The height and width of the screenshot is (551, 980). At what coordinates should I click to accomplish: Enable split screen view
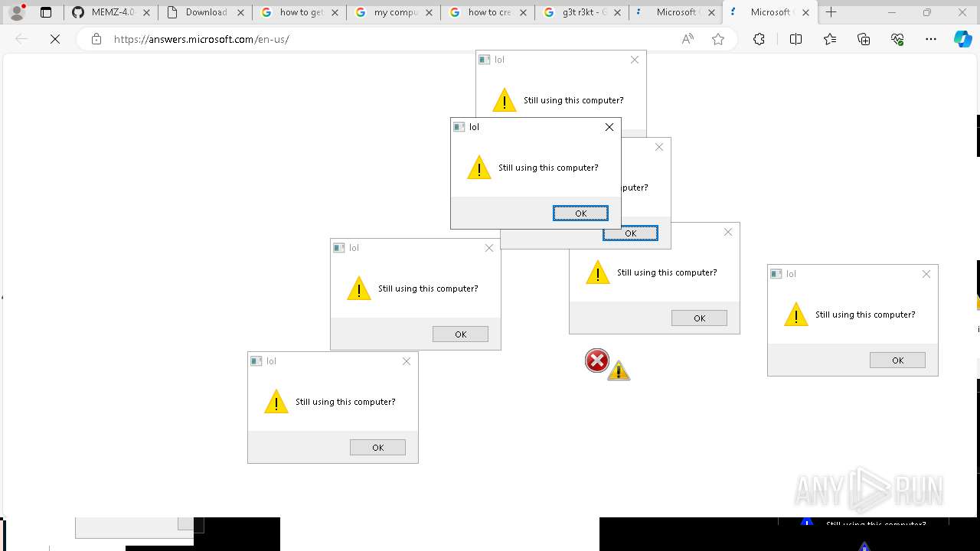click(x=795, y=39)
